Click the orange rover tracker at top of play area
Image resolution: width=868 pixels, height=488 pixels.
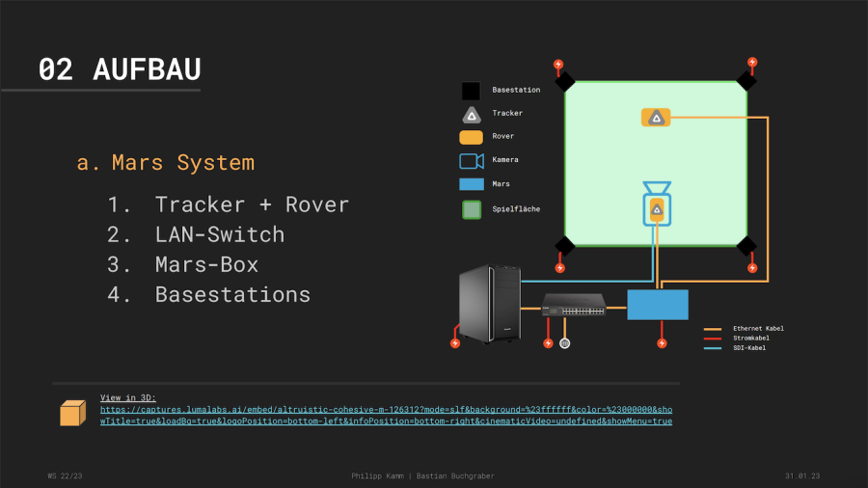pyautogui.click(x=656, y=118)
